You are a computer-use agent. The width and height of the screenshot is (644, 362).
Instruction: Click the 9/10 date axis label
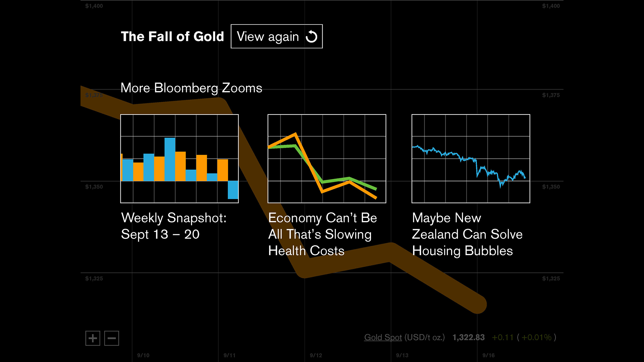coord(143,355)
